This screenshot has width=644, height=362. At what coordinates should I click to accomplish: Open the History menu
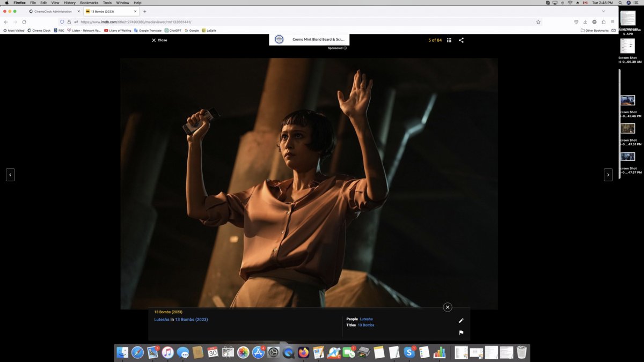pos(69,2)
